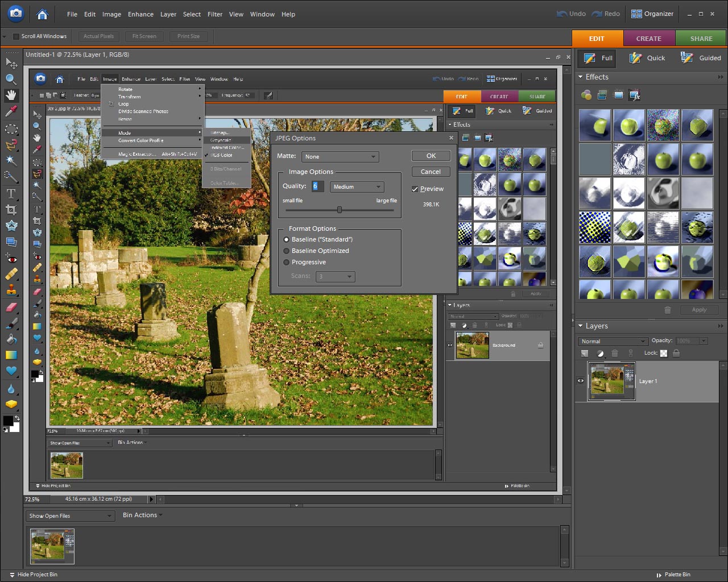Open the Enhance menu in the top menu bar
Viewport: 728px width, 582px height.
pyautogui.click(x=140, y=14)
